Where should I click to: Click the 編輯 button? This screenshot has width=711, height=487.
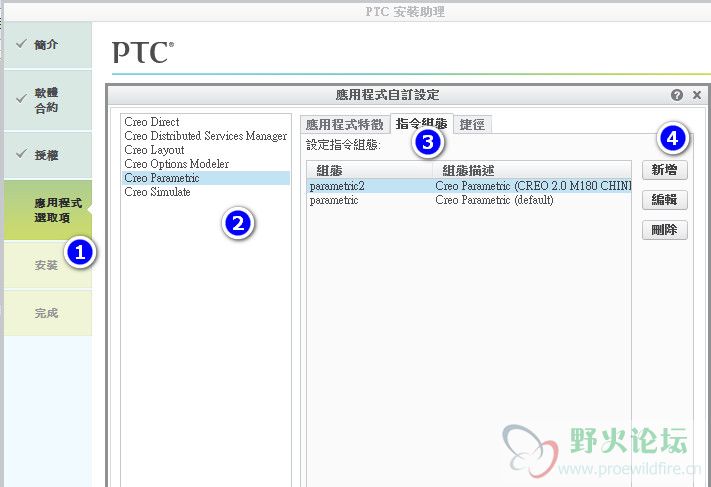664,200
